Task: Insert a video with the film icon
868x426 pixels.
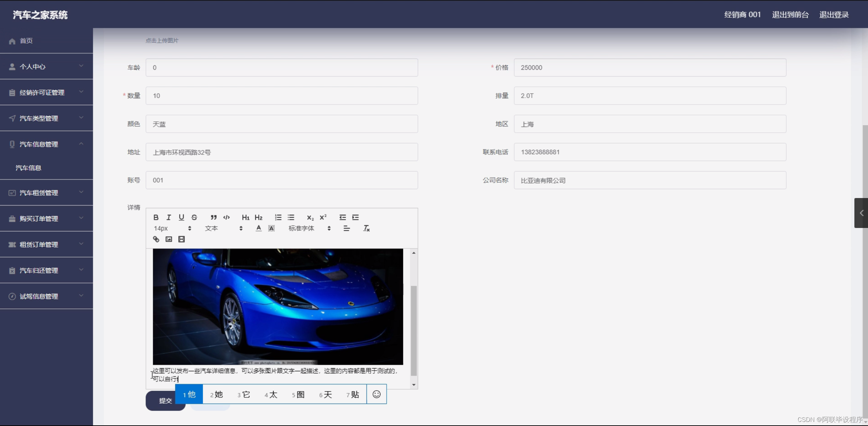Action: [182, 239]
